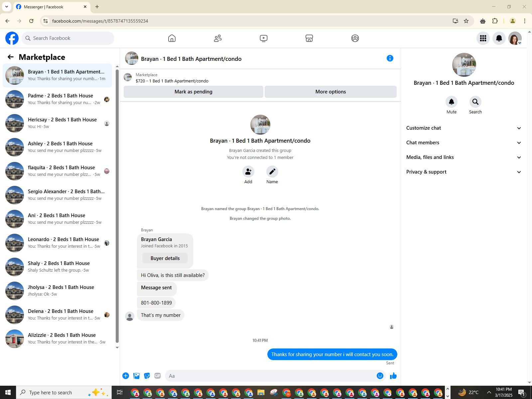The width and height of the screenshot is (532, 399).
Task: Navigate back in the browser
Action: 7,21
